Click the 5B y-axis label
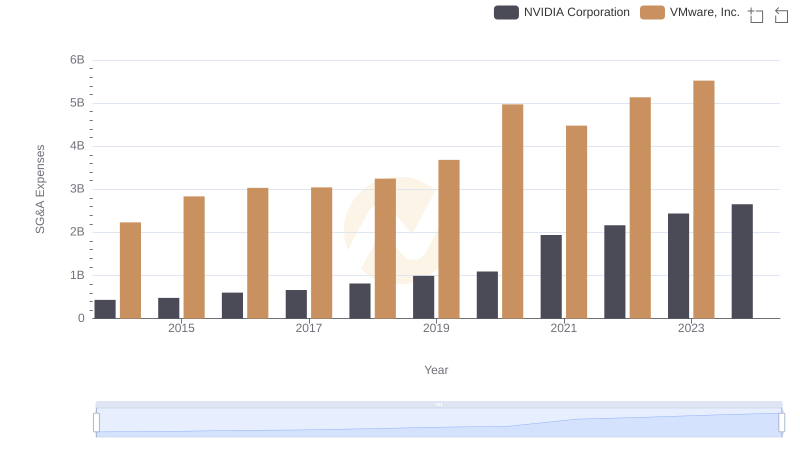The image size is (800, 461). coord(77,103)
